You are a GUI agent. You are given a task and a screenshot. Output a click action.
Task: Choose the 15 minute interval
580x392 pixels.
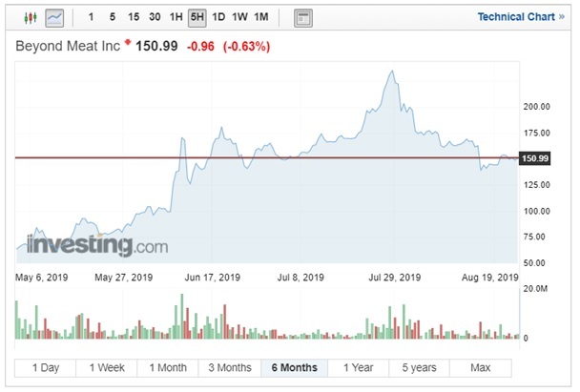pyautogui.click(x=133, y=17)
